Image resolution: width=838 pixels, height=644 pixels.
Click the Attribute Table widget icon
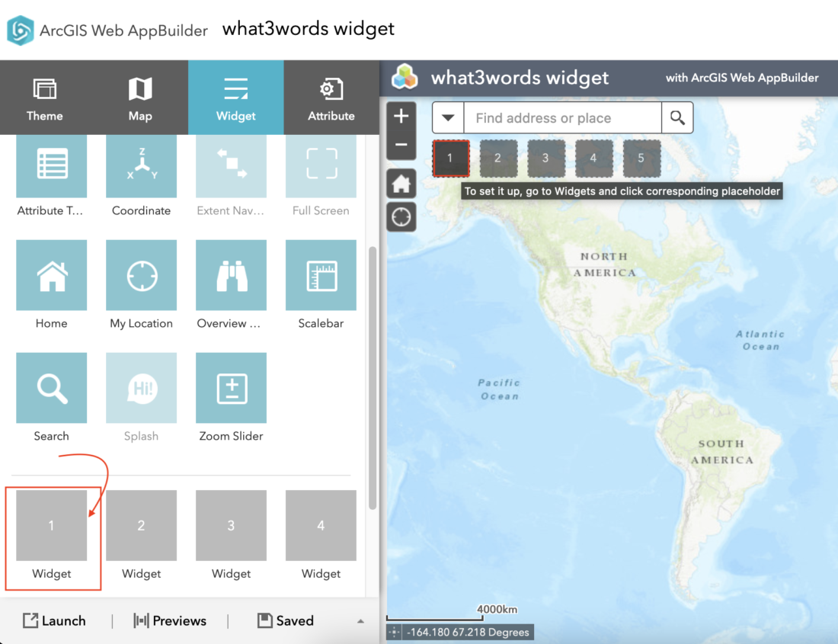(51, 165)
